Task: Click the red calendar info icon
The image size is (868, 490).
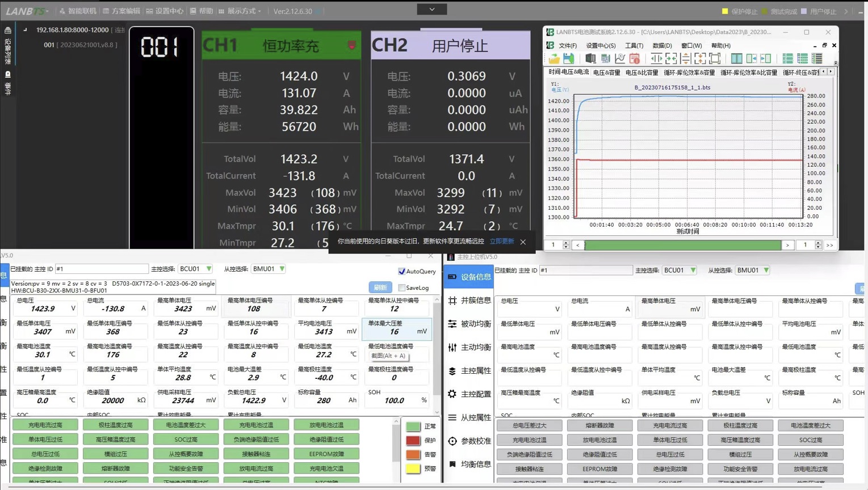Action: pos(635,58)
